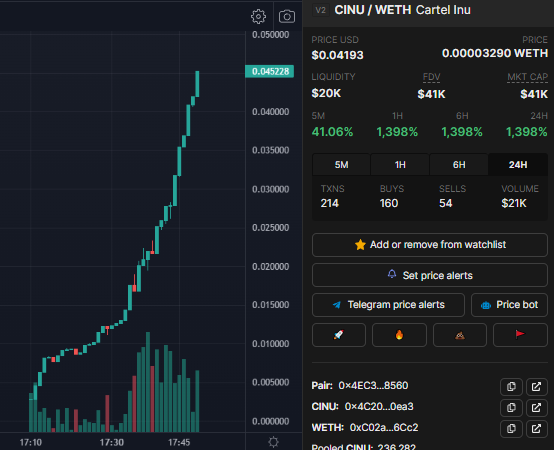Screen dimensions: 554x450
Task: Click the $21K volume value
Action: point(514,203)
